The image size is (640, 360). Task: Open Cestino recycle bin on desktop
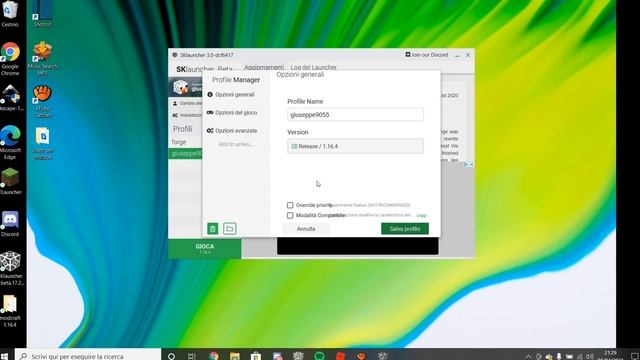[x=10, y=14]
